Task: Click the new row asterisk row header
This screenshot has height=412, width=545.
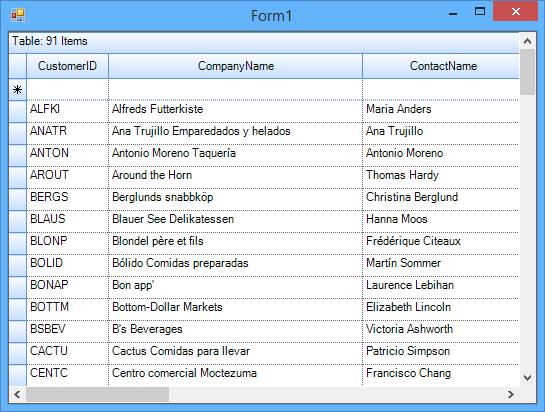Action: coord(18,90)
